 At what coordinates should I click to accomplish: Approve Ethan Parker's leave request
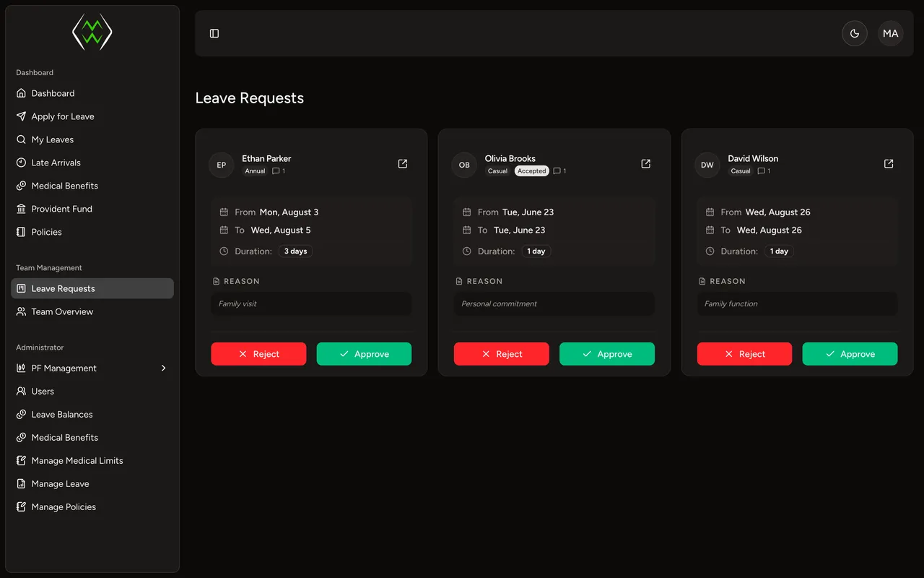tap(364, 354)
